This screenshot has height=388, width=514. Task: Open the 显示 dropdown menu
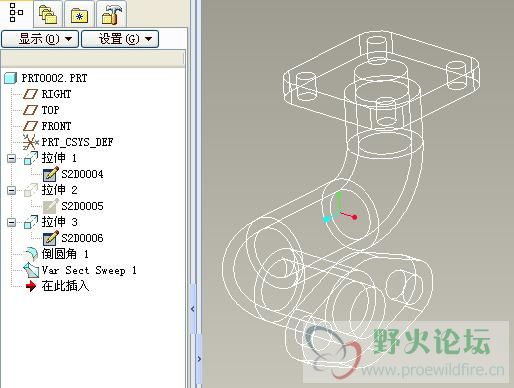40,39
